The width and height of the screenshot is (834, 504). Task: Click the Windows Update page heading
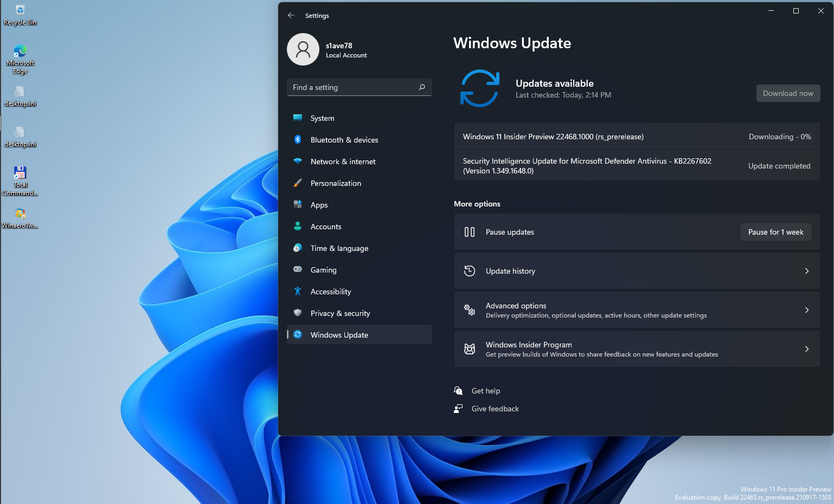tap(512, 43)
